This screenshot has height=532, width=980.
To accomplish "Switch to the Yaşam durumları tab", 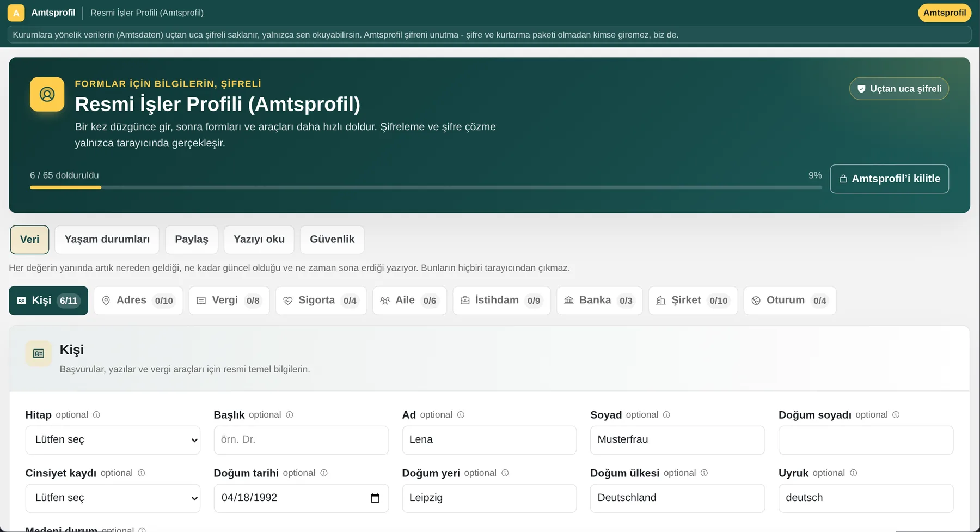I will click(x=107, y=240).
